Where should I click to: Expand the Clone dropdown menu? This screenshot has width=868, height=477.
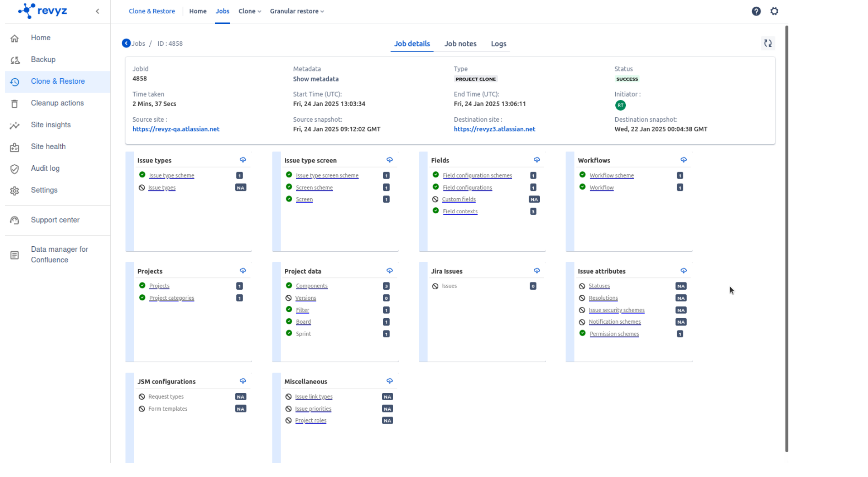coord(250,11)
